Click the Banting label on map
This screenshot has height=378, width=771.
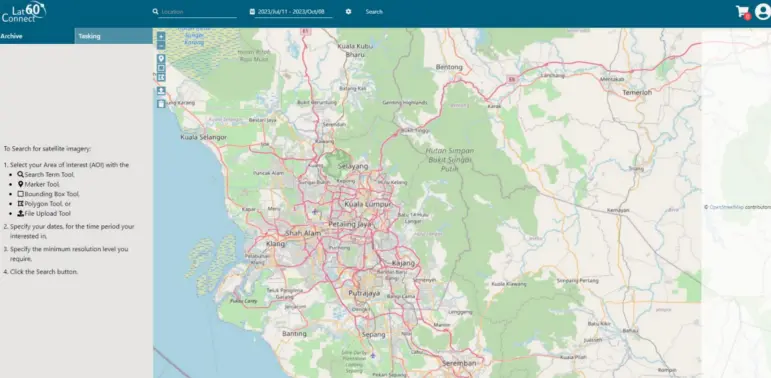294,333
